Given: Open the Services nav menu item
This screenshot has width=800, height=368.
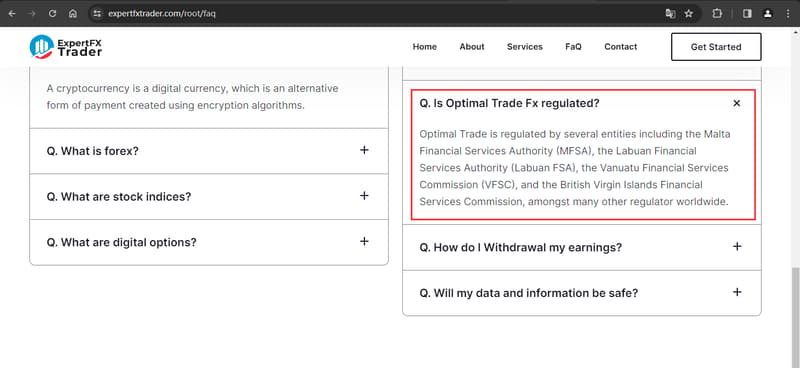Looking at the screenshot, I should click(x=524, y=46).
